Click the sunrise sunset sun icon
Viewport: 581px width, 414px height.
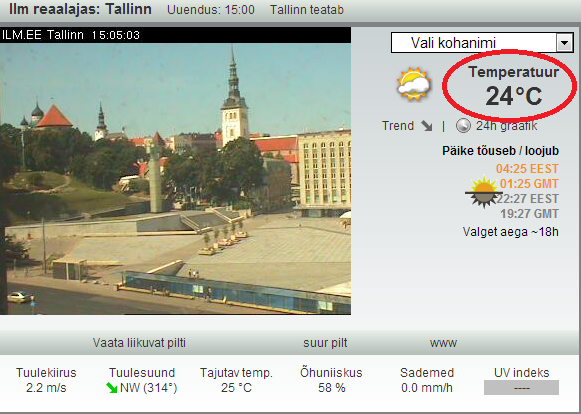click(x=483, y=193)
